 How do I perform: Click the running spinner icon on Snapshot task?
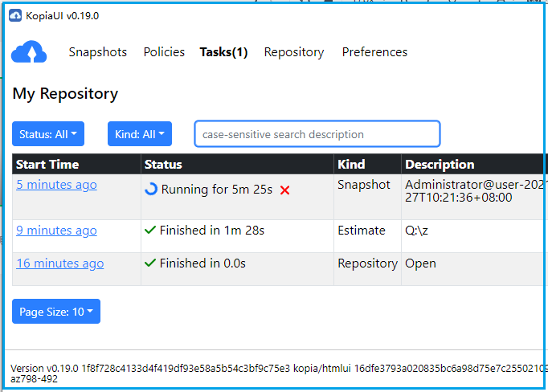tap(151, 190)
